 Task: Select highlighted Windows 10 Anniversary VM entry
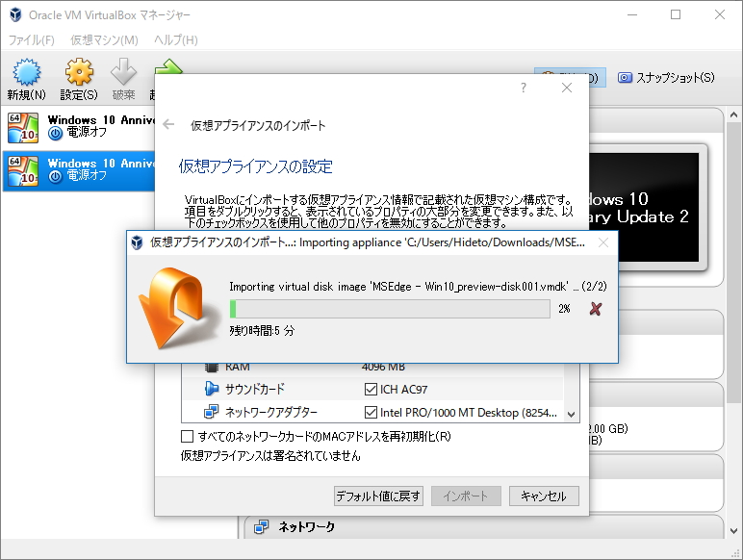click(x=80, y=170)
